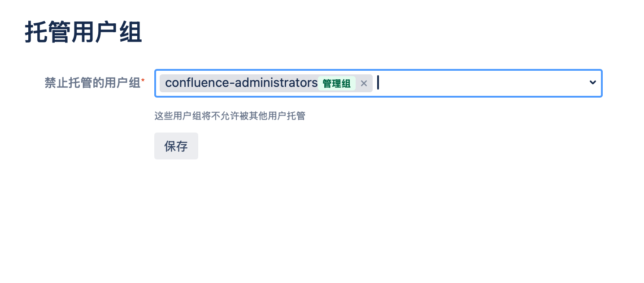Open the 禁止托管的用户组 combo box chevron

click(x=592, y=82)
